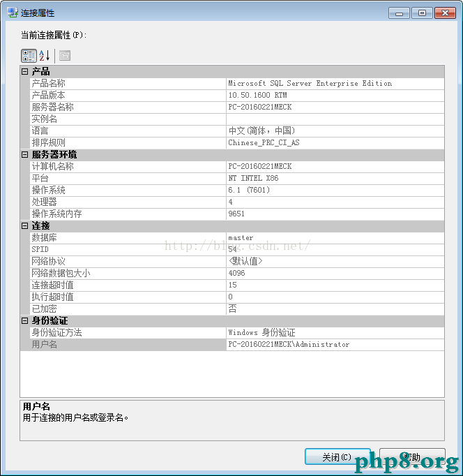Click memory value 9651

236,214
